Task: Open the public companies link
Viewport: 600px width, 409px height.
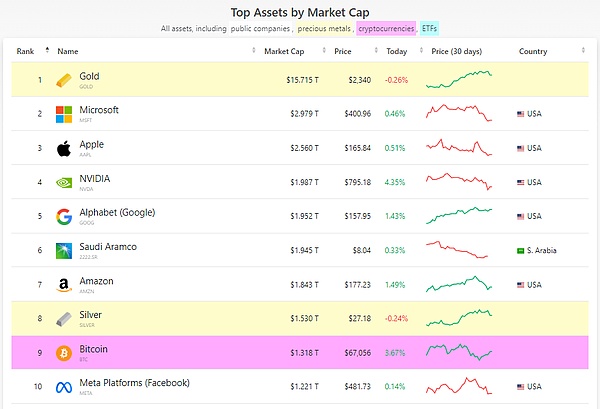Action: (x=261, y=29)
